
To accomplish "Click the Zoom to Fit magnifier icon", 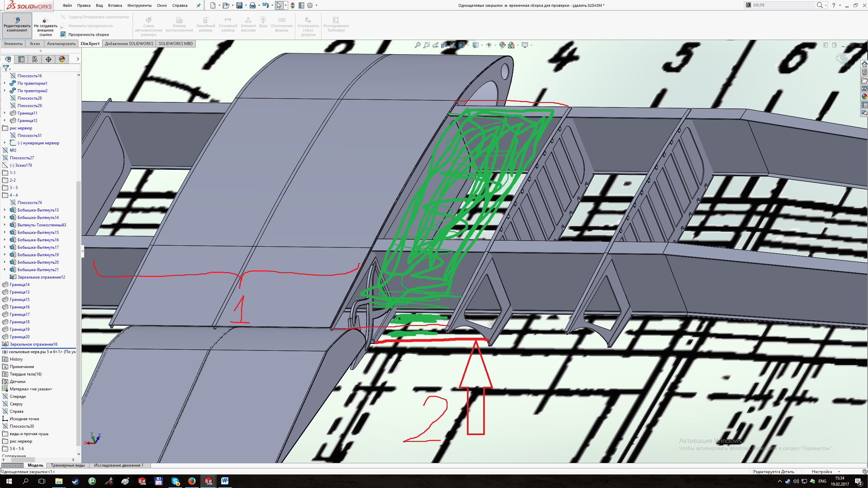I will [418, 45].
